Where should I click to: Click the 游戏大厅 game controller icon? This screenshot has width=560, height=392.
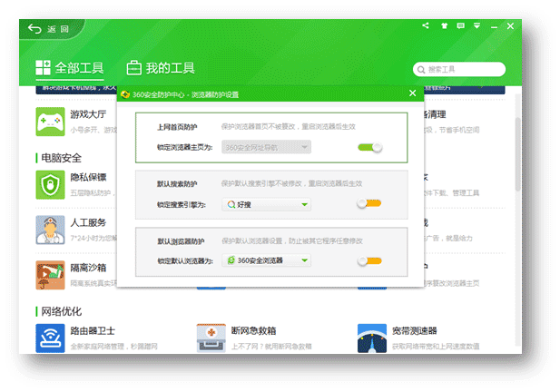[x=48, y=120]
